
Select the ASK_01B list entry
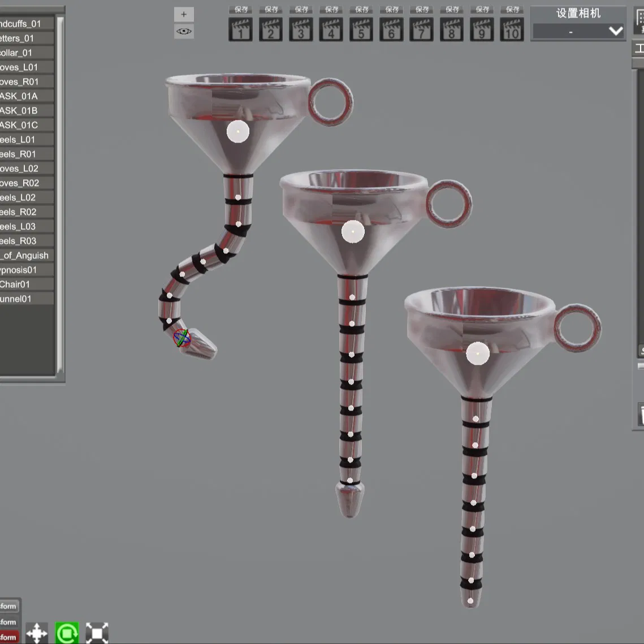pos(26,110)
